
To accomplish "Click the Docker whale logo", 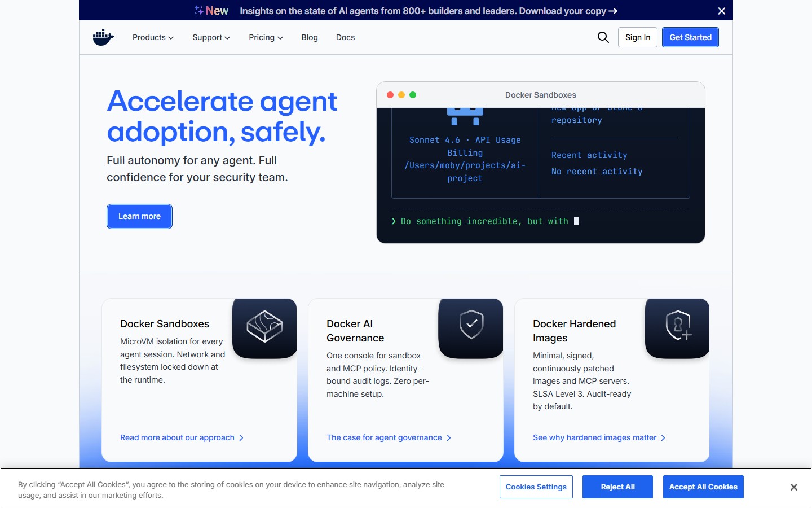I will click(x=104, y=37).
